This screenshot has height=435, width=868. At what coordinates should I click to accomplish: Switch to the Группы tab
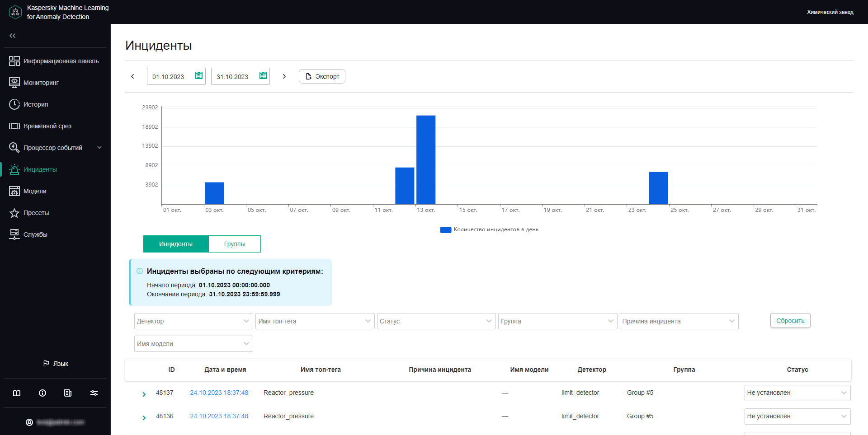click(x=235, y=244)
